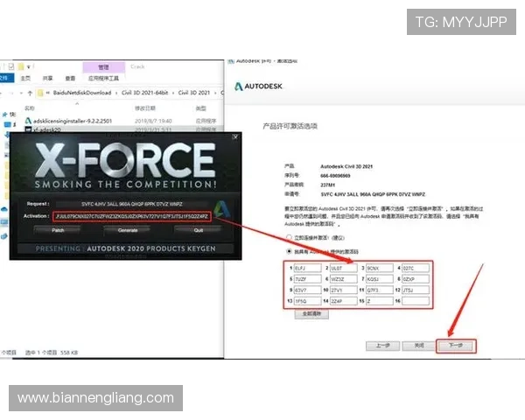Click activation code box 3 containing 9CNX
The image size is (525, 420).
380,268
